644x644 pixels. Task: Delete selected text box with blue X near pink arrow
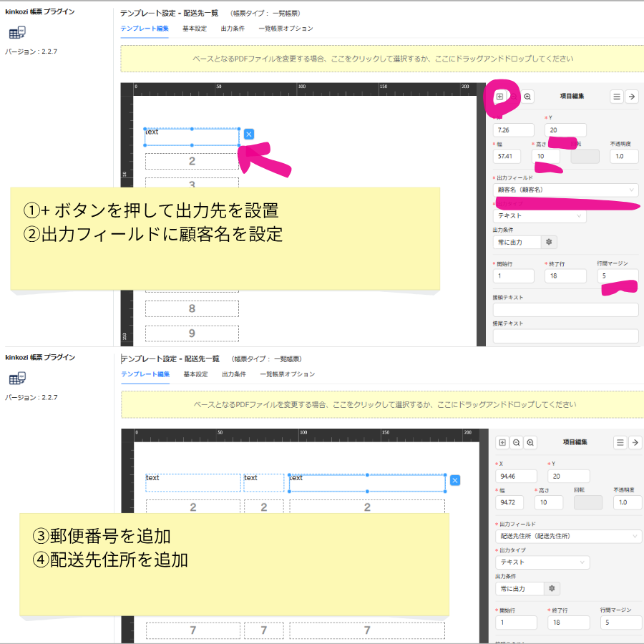pos(248,134)
